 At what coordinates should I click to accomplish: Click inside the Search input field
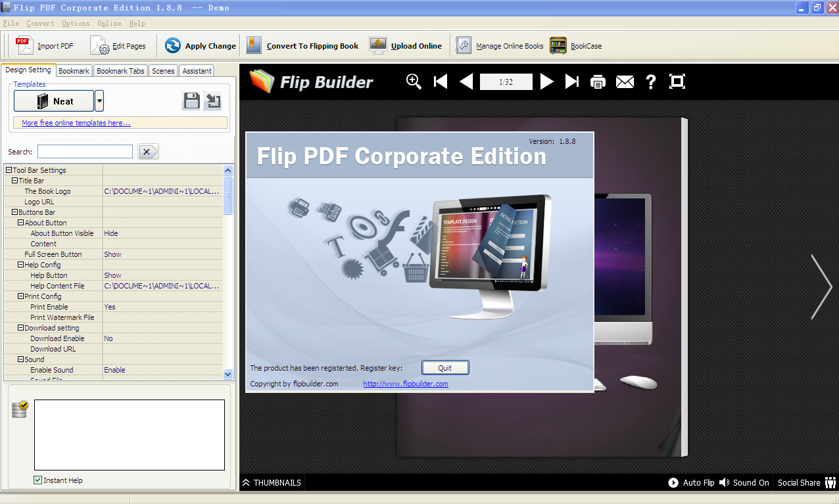pyautogui.click(x=84, y=151)
